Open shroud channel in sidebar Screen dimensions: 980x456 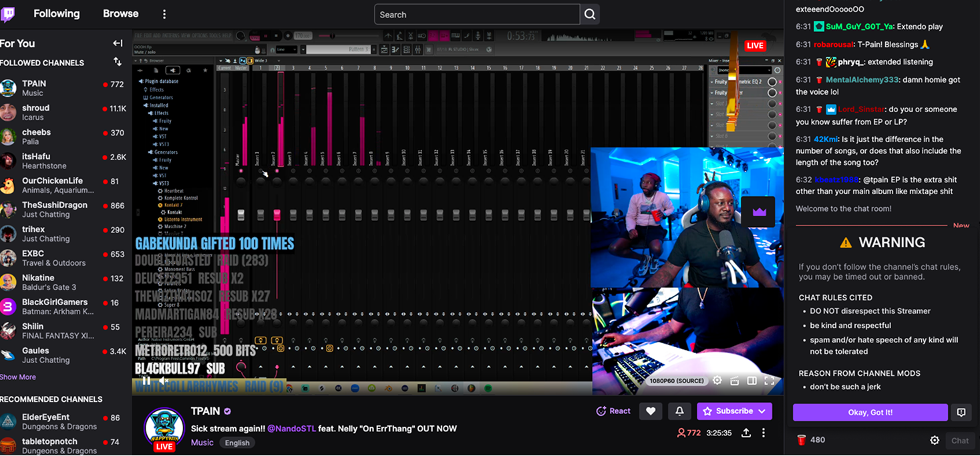pos(64,113)
